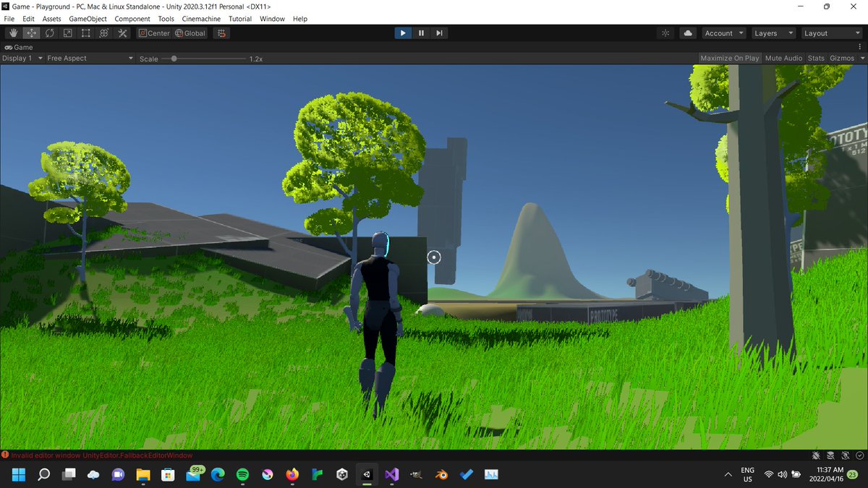Open the ENG US language indicator
Image resolution: width=868 pixels, height=488 pixels.
(748, 475)
